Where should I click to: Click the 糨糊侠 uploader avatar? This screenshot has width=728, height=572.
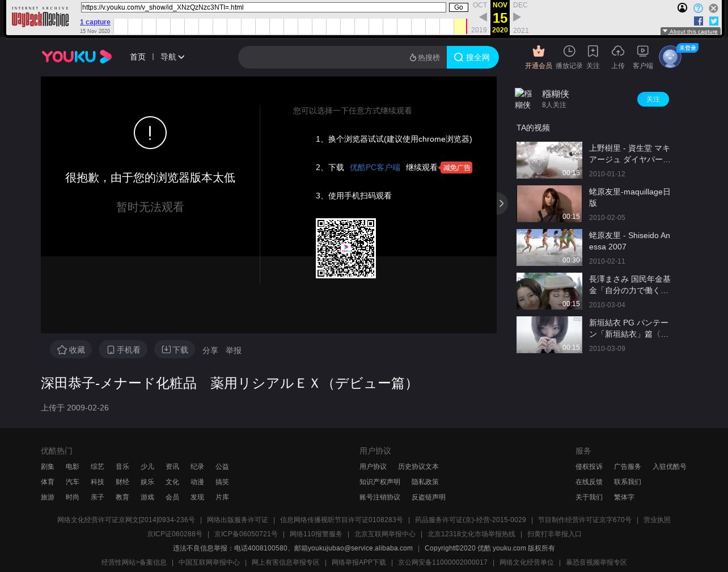click(523, 99)
